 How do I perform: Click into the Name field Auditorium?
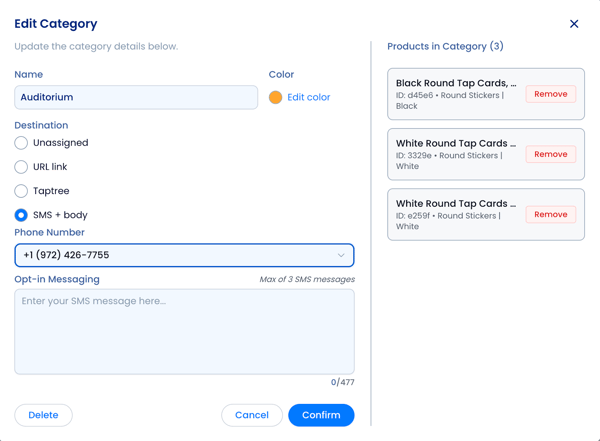coord(136,97)
